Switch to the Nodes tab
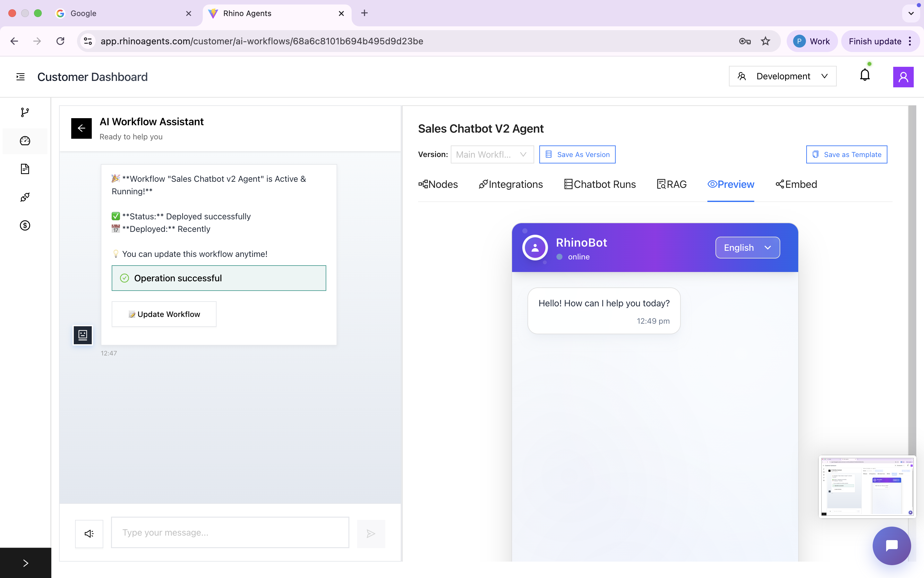Viewport: 924px width, 578px height. point(438,184)
